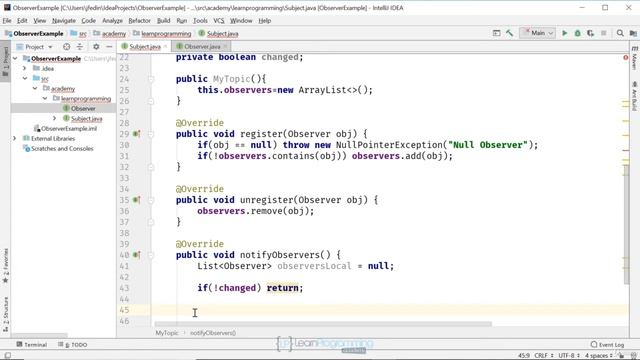
Task: Expand External Libraries node
Action: (15, 138)
